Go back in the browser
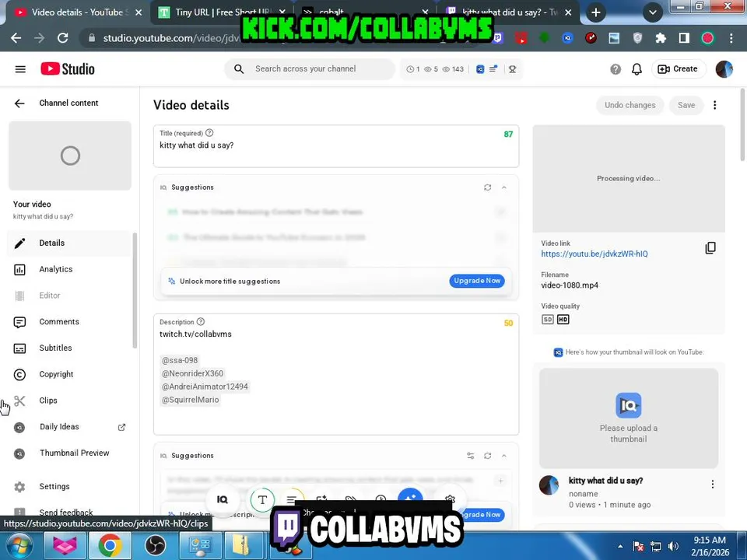The width and height of the screenshot is (747, 560). [x=16, y=38]
